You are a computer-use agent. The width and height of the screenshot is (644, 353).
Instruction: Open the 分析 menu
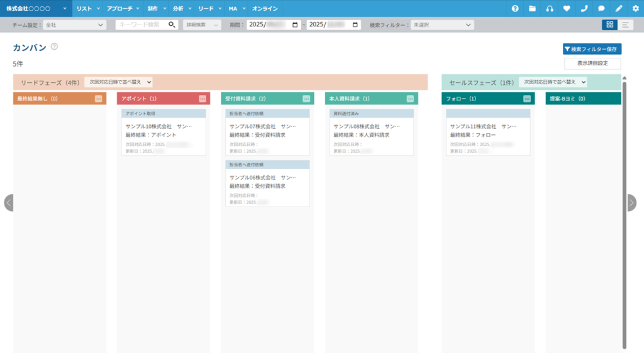point(181,8)
